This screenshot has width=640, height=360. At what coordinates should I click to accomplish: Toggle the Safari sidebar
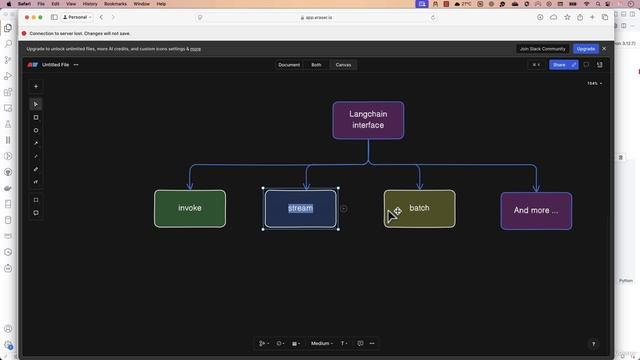[54, 17]
